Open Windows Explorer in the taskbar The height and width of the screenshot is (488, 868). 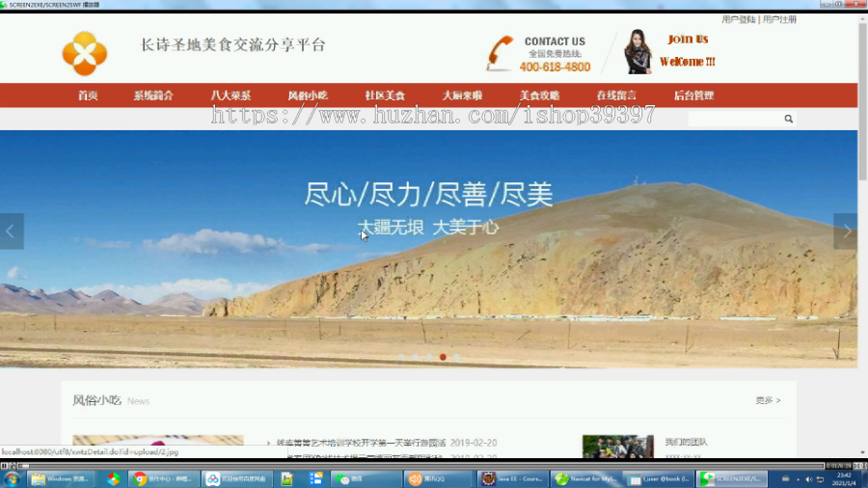point(60,479)
